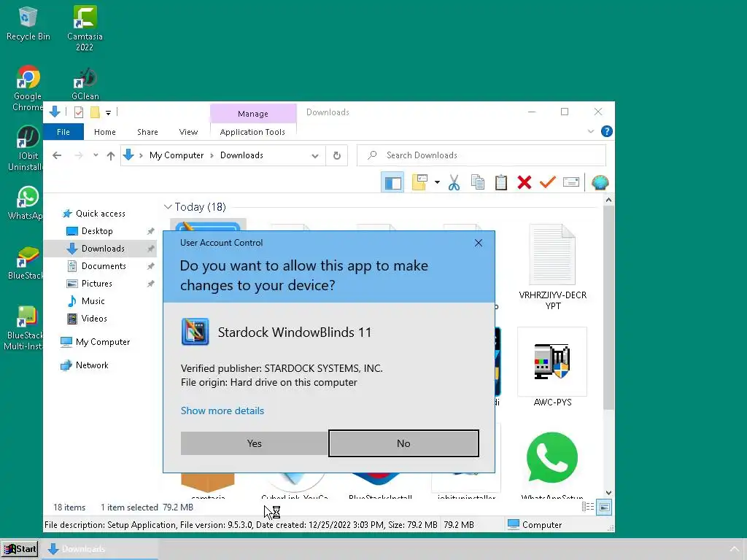Click the file list vertical scrollbar
Viewport: 747px width, 560px height.
pos(608,307)
